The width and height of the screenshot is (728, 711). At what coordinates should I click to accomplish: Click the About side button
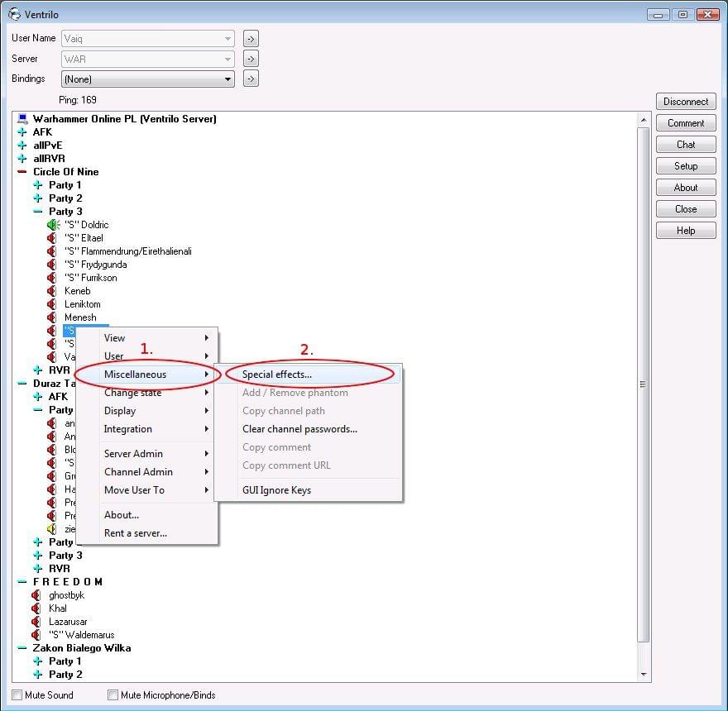pos(686,188)
